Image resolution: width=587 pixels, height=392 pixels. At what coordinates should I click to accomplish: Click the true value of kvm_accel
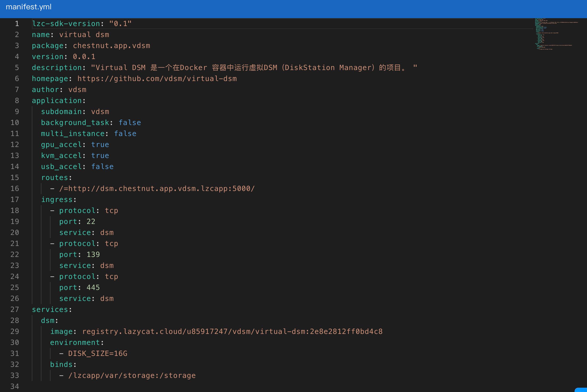pos(100,156)
